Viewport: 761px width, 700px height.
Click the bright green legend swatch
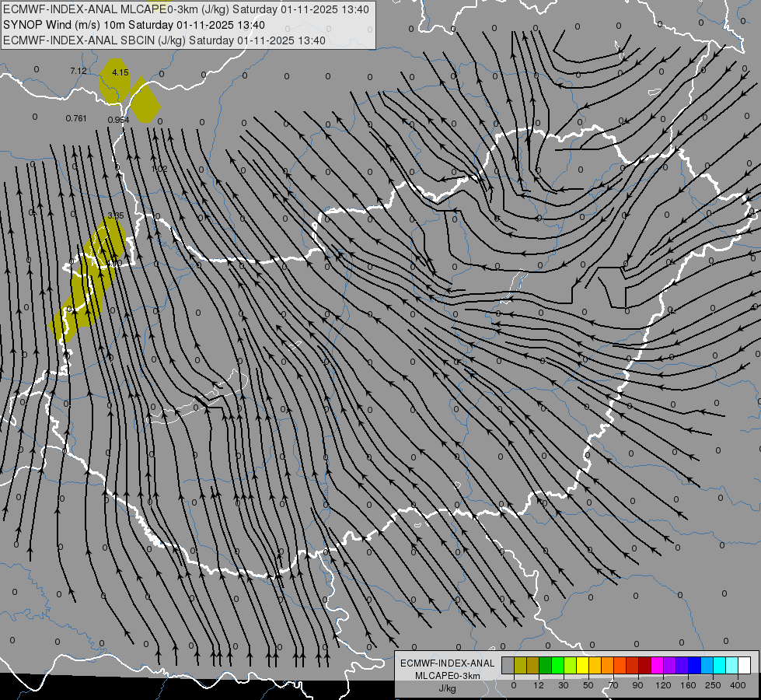point(558,665)
